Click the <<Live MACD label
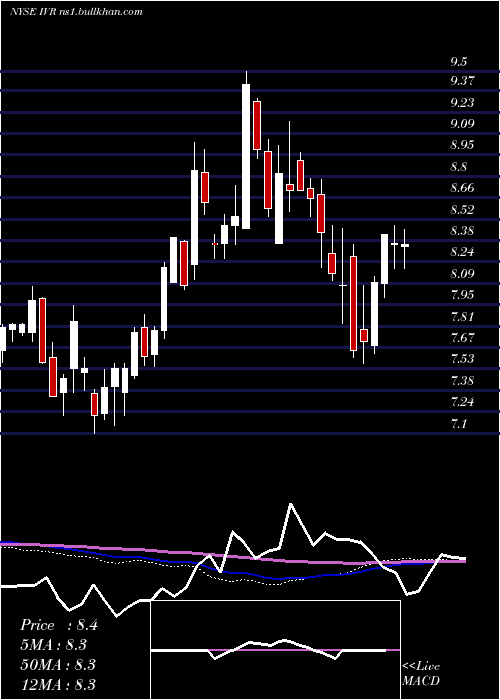This screenshot has width=500, height=700. (x=421, y=674)
